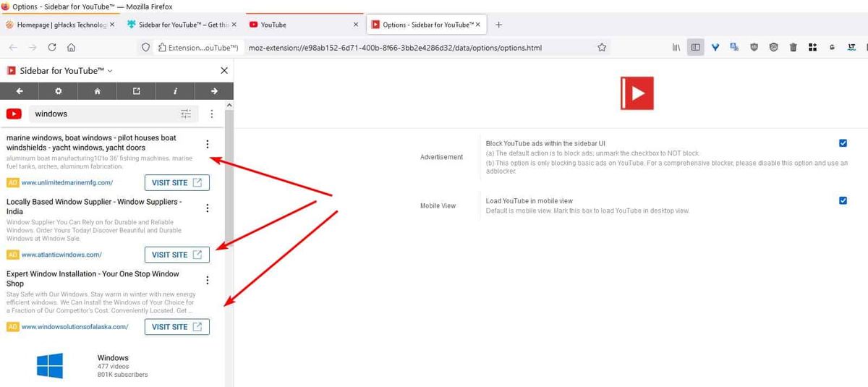Toggle Load YouTube in mobile view checkbox
The image size is (868, 387).
(843, 200)
